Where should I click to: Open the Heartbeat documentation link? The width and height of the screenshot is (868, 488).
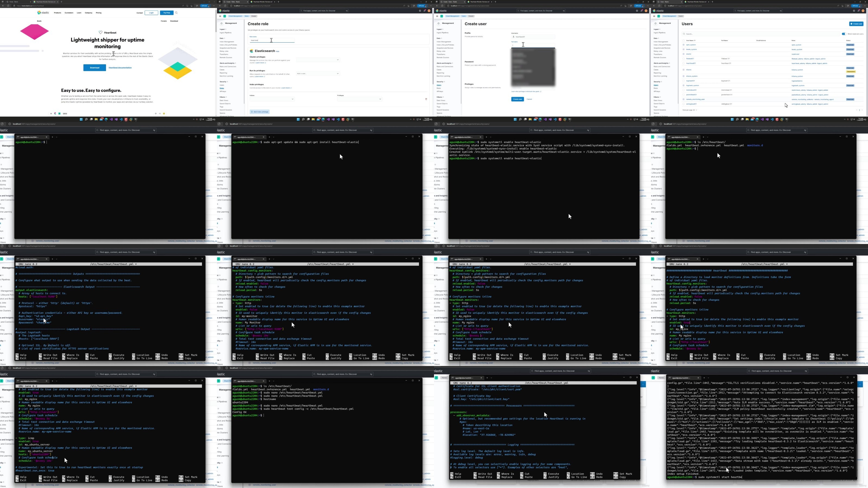tap(120, 68)
